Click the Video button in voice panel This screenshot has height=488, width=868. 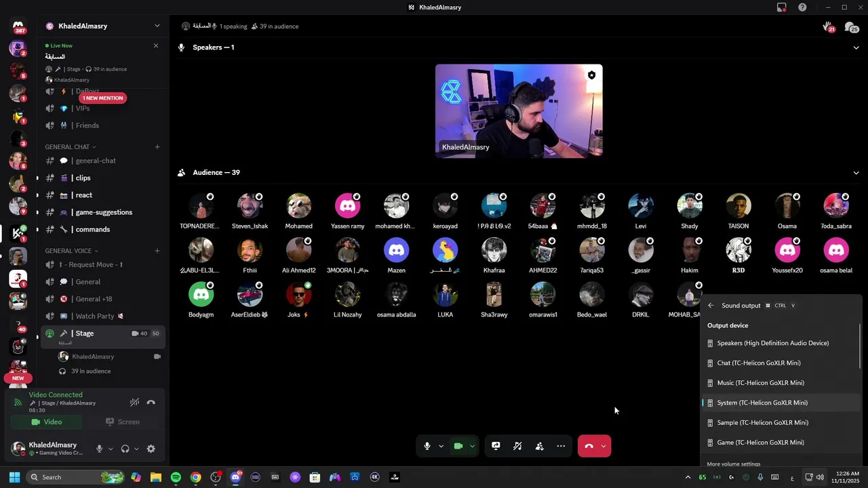[46, 422]
